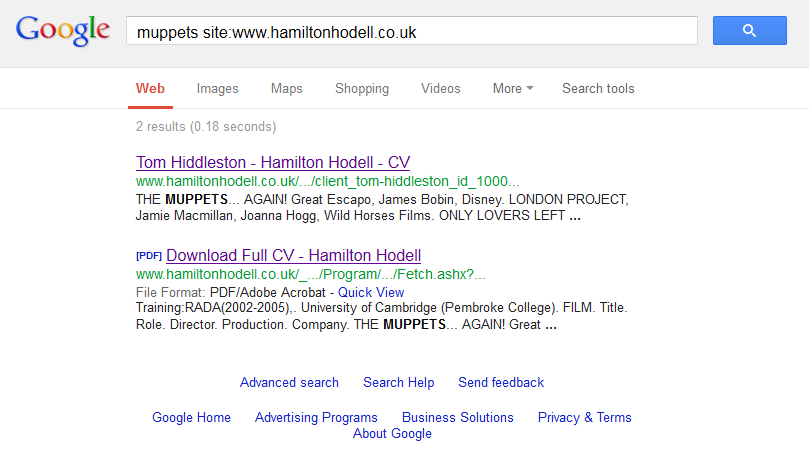Open Advertising Programs link

pos(316,418)
